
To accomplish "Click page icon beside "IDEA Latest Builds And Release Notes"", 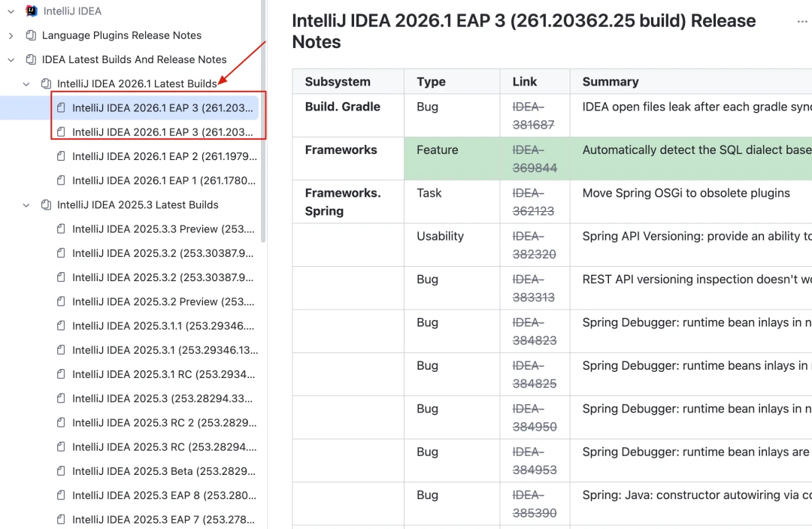I will (31, 59).
